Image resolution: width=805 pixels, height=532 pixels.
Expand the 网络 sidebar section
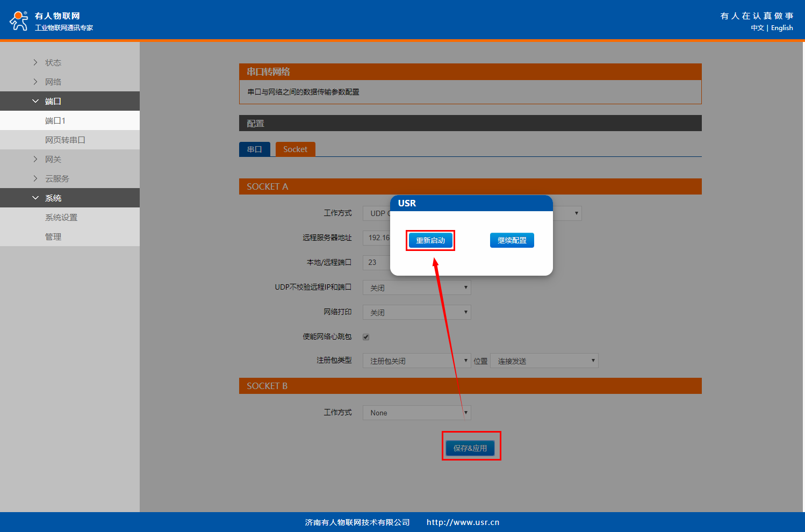(x=53, y=82)
